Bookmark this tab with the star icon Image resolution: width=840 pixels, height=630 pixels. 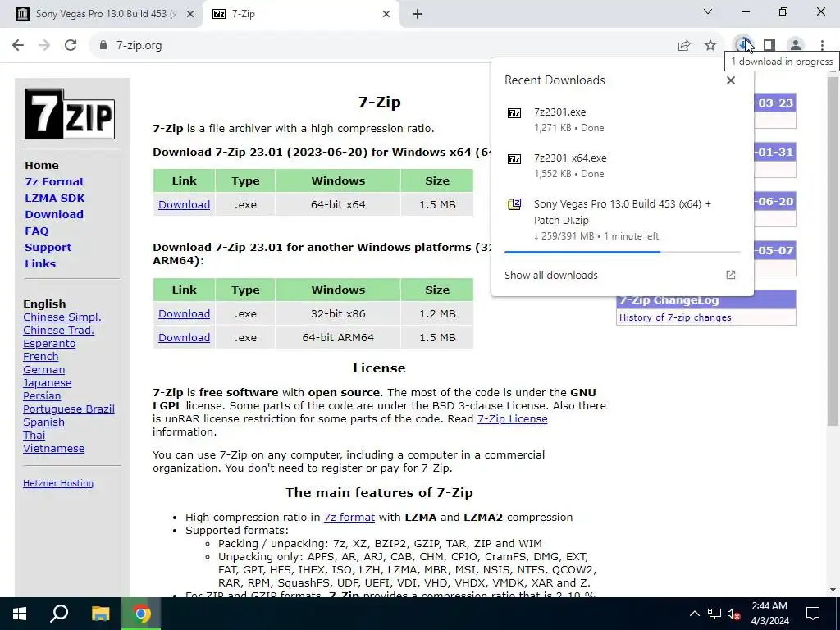710,46
